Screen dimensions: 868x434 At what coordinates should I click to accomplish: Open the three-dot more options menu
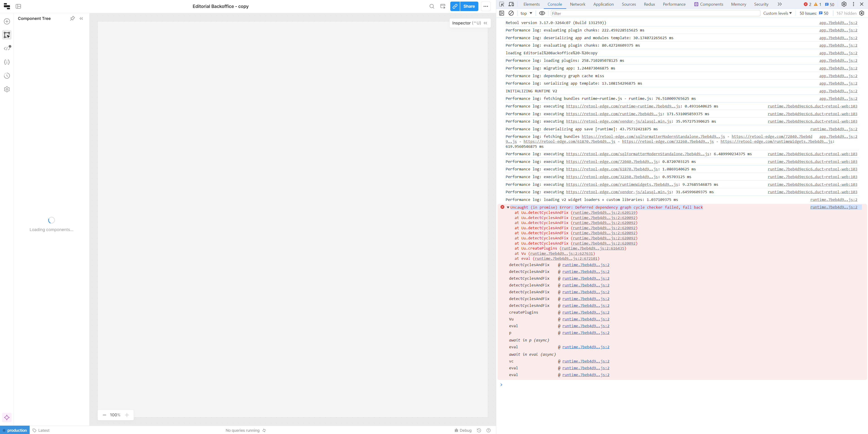click(x=486, y=6)
